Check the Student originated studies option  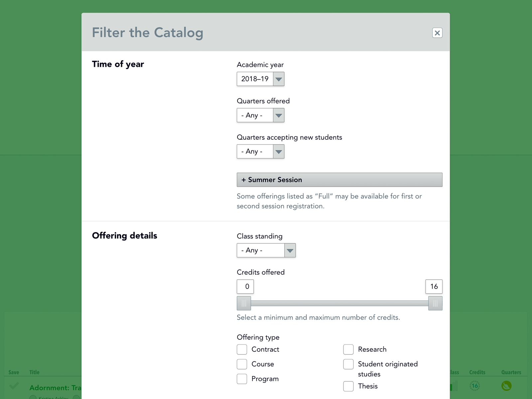point(348,364)
